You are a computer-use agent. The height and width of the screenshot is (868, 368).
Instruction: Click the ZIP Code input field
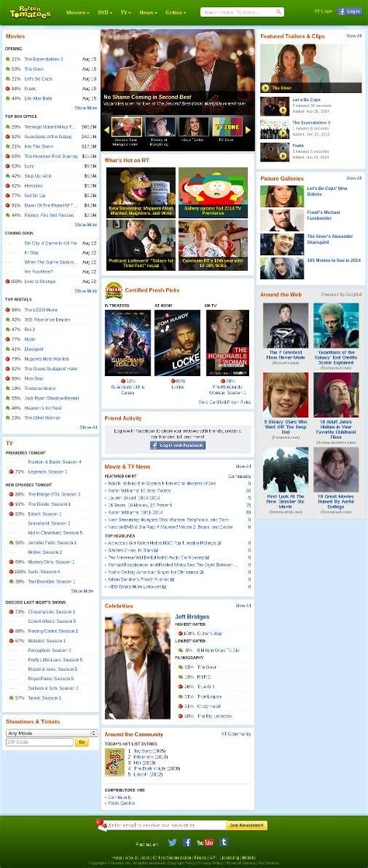(x=40, y=742)
